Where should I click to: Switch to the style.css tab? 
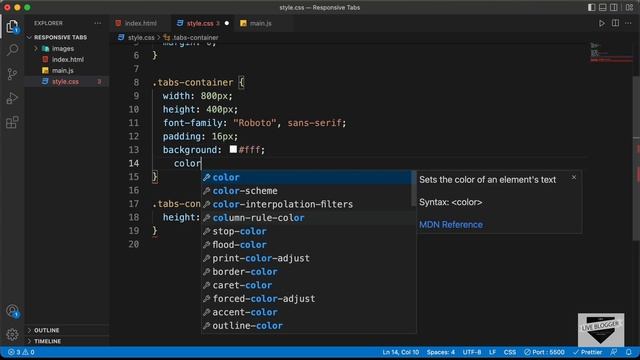[x=200, y=23]
